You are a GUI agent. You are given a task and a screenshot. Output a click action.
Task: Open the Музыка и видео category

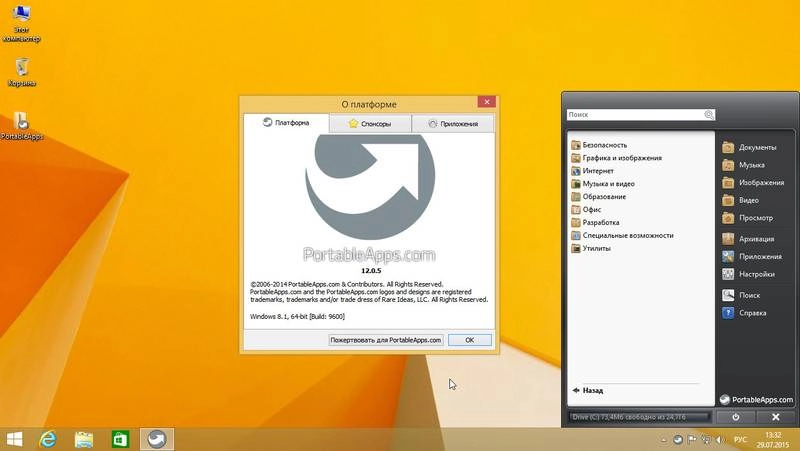pyautogui.click(x=603, y=184)
